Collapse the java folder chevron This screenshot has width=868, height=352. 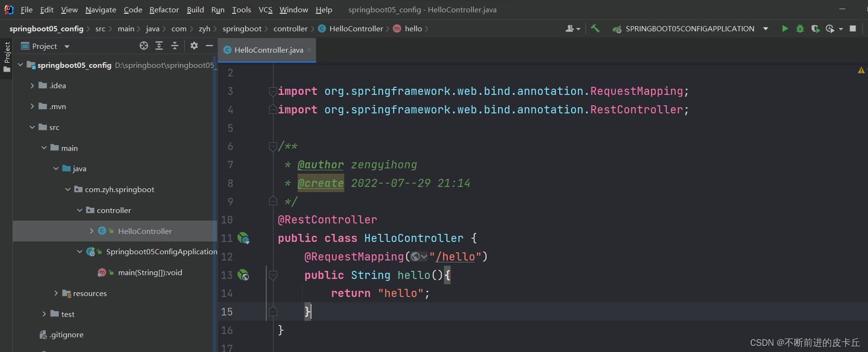tap(56, 168)
